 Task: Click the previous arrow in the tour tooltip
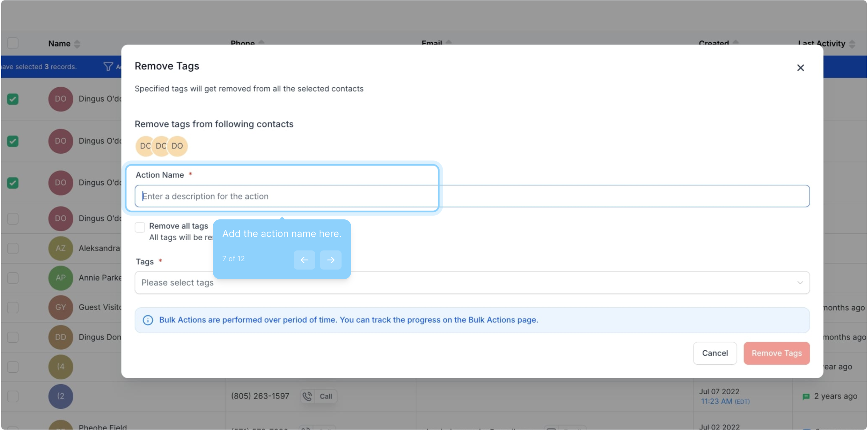point(304,260)
